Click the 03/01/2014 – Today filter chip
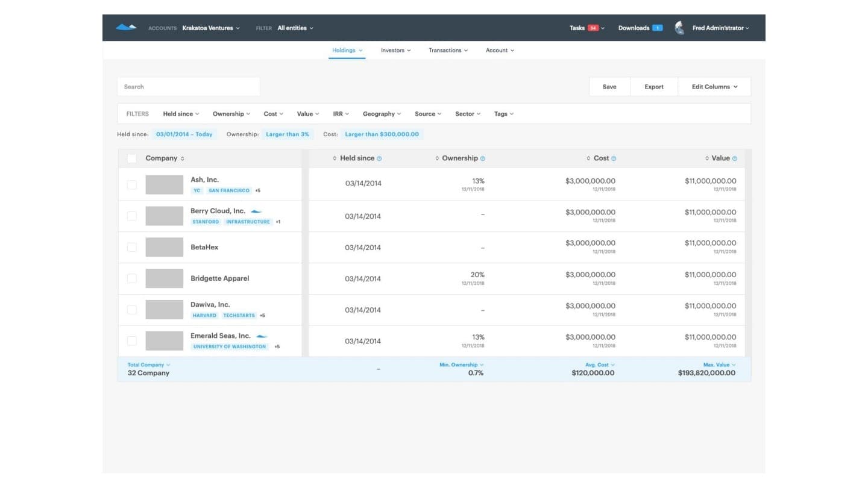 click(x=184, y=134)
